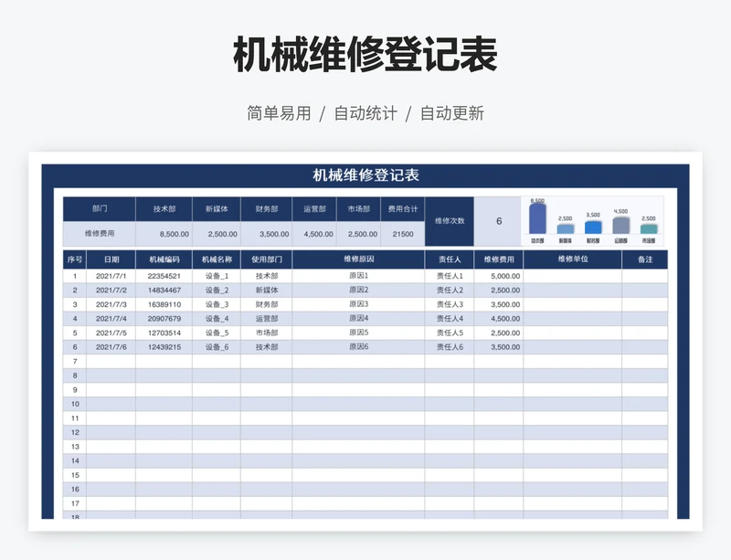The width and height of the screenshot is (731, 560).
Task: Select the 市场部 header in the summary row
Action: tap(358, 209)
